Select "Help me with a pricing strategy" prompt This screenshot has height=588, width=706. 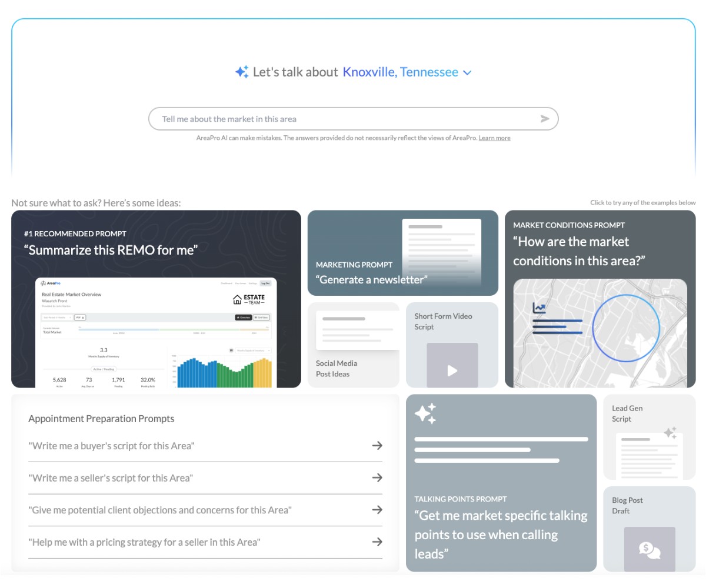pyautogui.click(x=205, y=542)
